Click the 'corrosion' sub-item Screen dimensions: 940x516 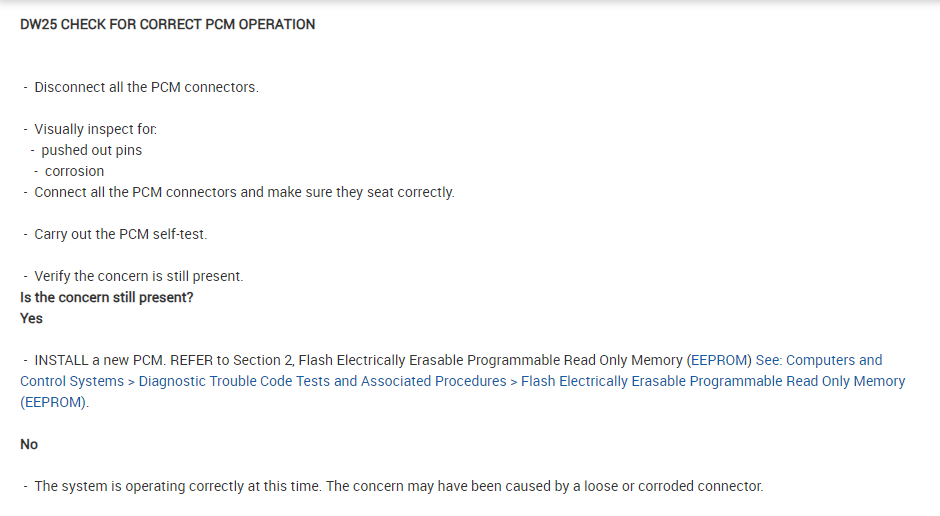pyautogui.click(x=74, y=171)
